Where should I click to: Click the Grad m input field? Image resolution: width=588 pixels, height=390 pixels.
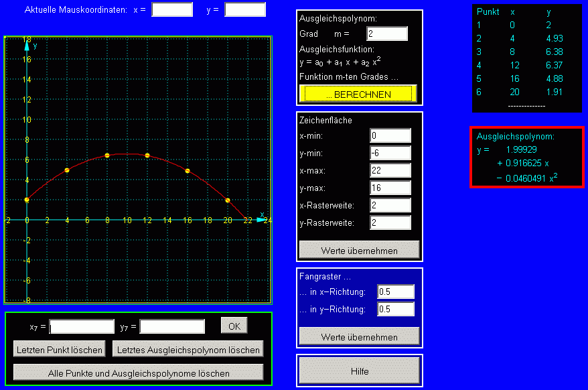point(387,34)
